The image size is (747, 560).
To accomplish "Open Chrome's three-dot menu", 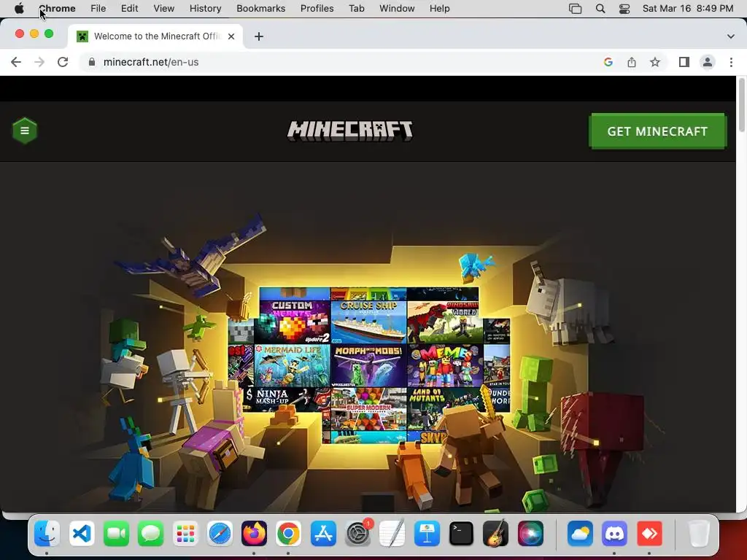I will (731, 62).
